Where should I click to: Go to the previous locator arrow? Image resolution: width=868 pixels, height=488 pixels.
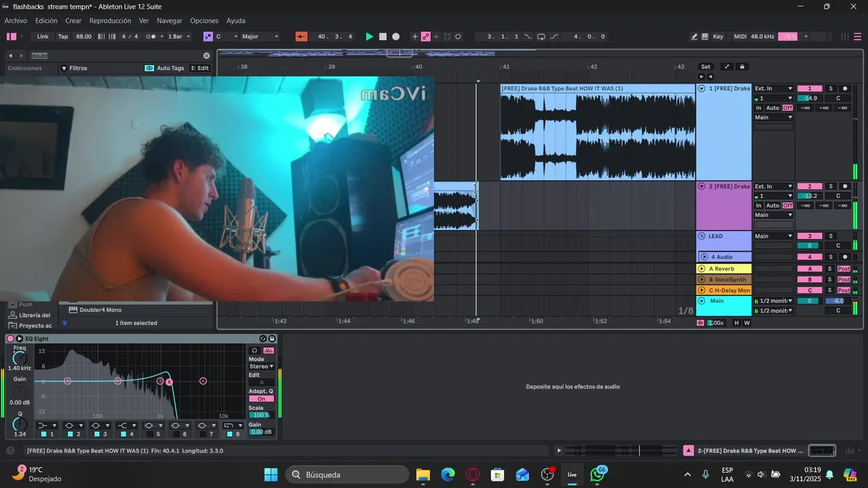click(702, 77)
